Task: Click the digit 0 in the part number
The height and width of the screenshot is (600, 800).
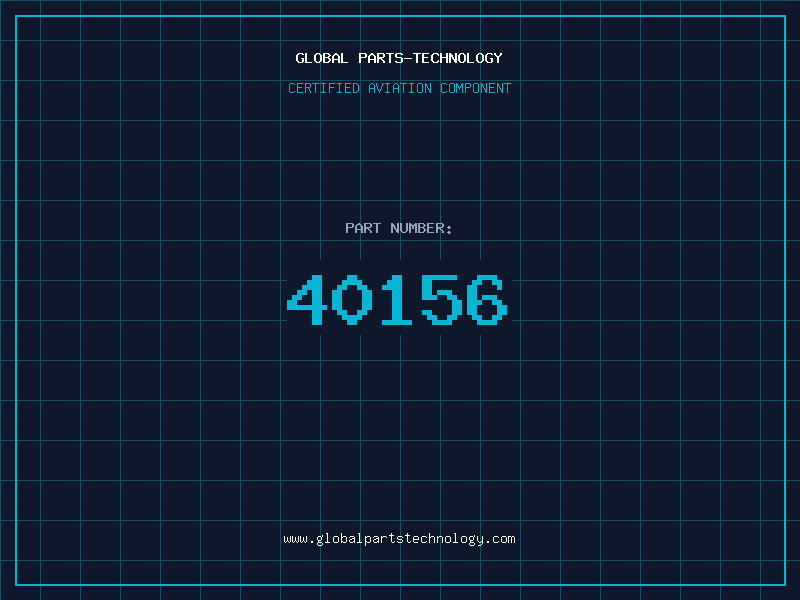Action: click(x=352, y=299)
